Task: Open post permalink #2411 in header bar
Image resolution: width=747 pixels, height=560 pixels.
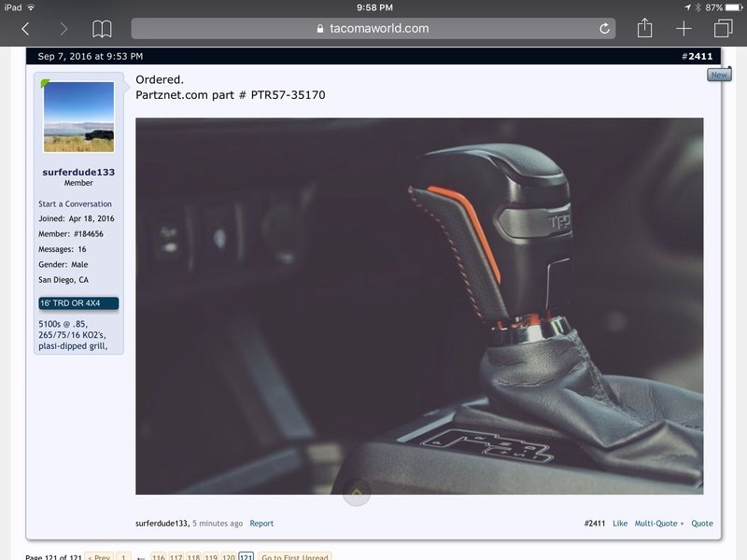Action: pyautogui.click(x=697, y=56)
